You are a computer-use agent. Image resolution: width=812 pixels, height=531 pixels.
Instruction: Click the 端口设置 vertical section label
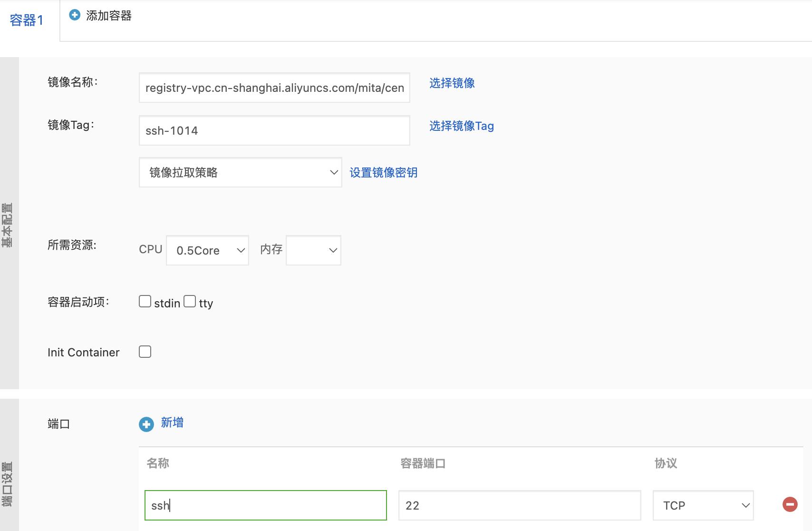click(8, 484)
